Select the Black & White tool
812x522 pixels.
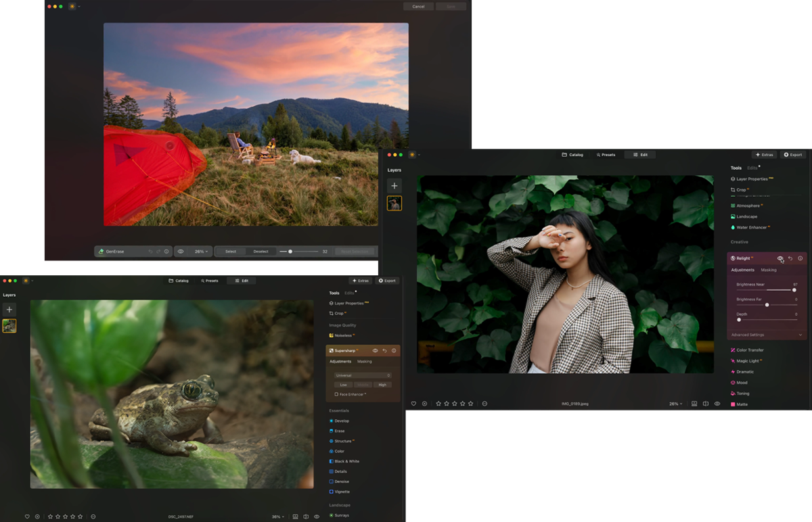349,460
